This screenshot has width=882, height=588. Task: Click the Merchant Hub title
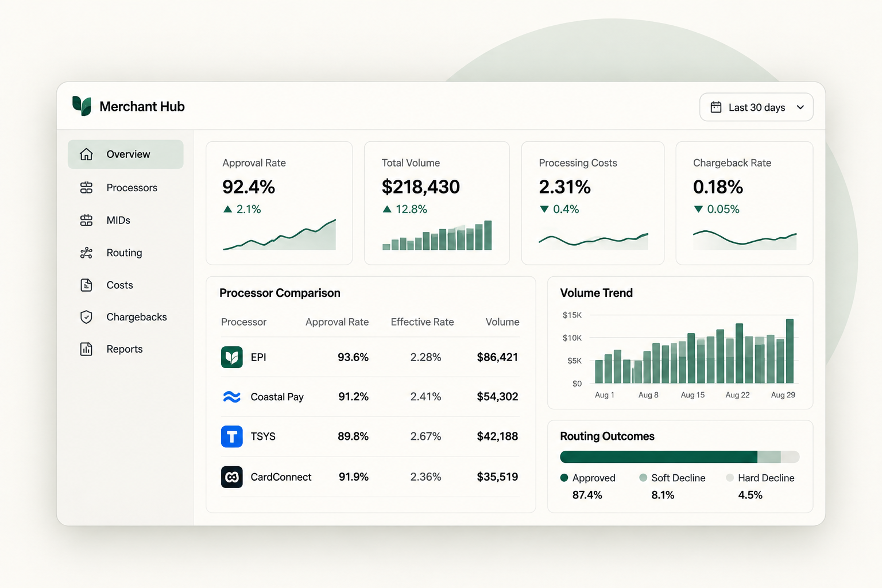click(142, 106)
